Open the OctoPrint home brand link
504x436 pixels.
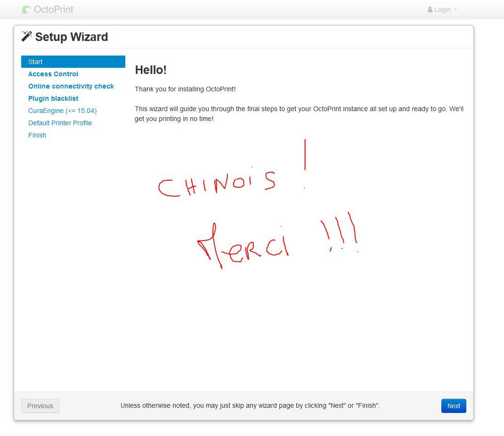tap(48, 9)
